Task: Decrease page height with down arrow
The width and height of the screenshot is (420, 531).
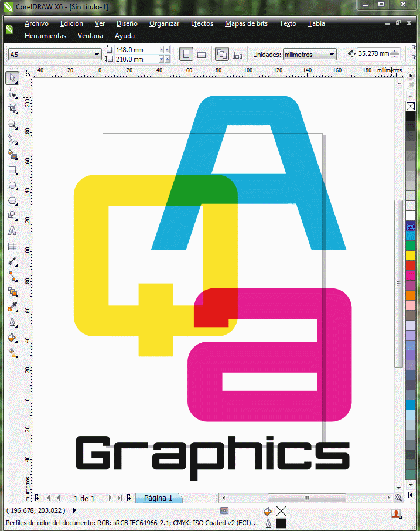Action: point(162,59)
